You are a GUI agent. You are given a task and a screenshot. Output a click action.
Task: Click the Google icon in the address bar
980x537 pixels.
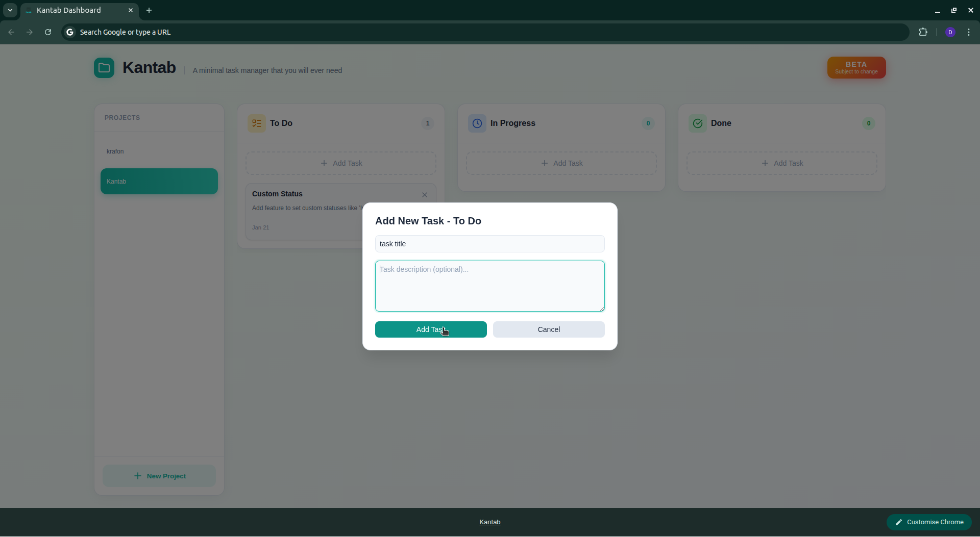coord(69,32)
